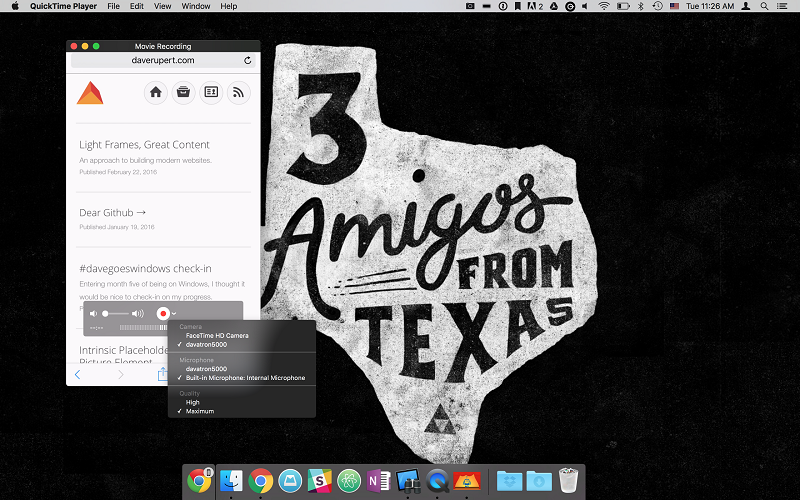Image resolution: width=800 pixels, height=500 pixels.
Task: Open Slack from the dock
Action: 320,481
